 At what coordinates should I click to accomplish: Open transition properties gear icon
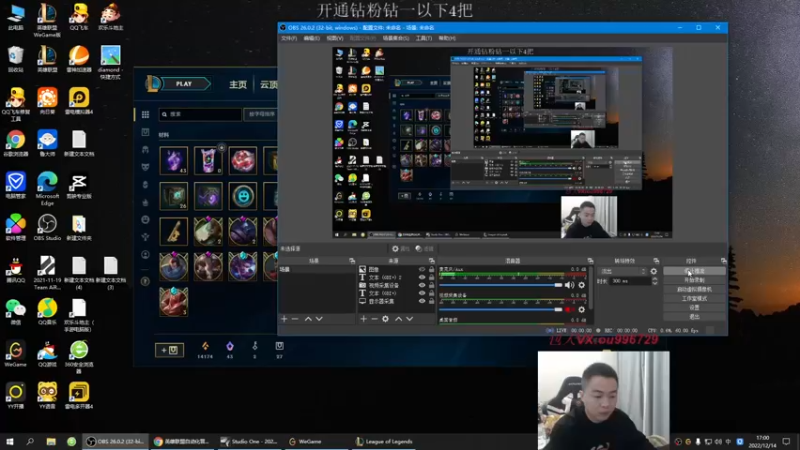(654, 271)
